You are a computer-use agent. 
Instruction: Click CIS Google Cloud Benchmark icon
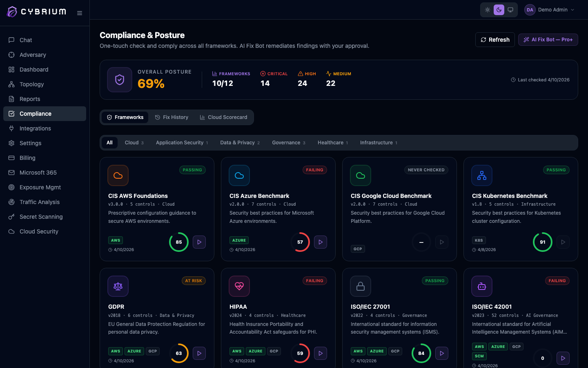361,175
